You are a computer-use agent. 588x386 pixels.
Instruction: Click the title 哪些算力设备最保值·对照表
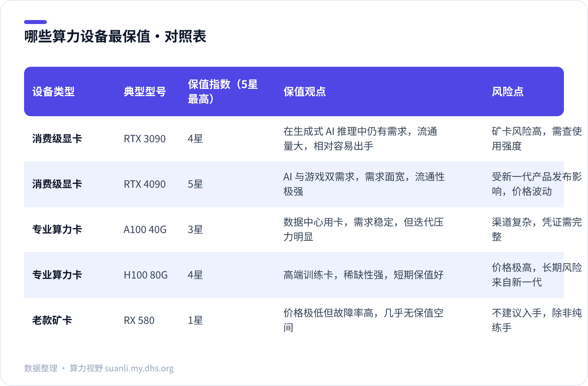coord(115,36)
